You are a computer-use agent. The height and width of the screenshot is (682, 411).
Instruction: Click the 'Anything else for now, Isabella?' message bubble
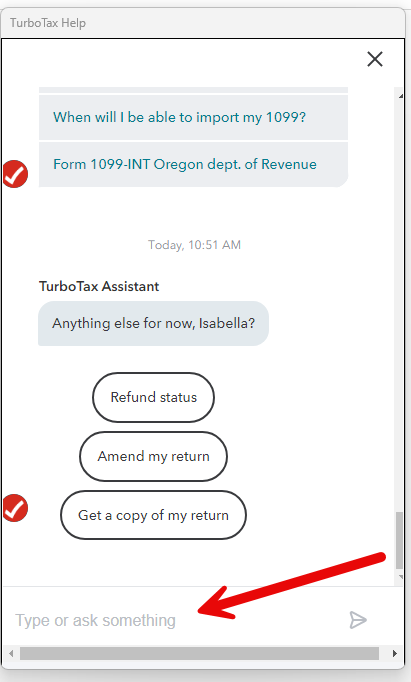point(154,323)
